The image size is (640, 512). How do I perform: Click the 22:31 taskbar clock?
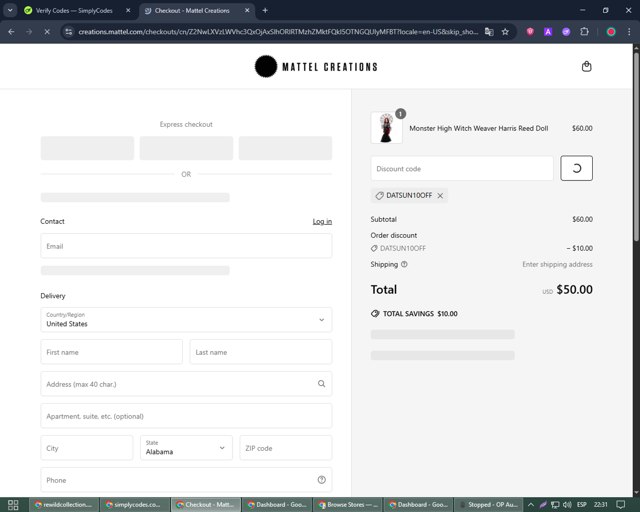pos(600,505)
